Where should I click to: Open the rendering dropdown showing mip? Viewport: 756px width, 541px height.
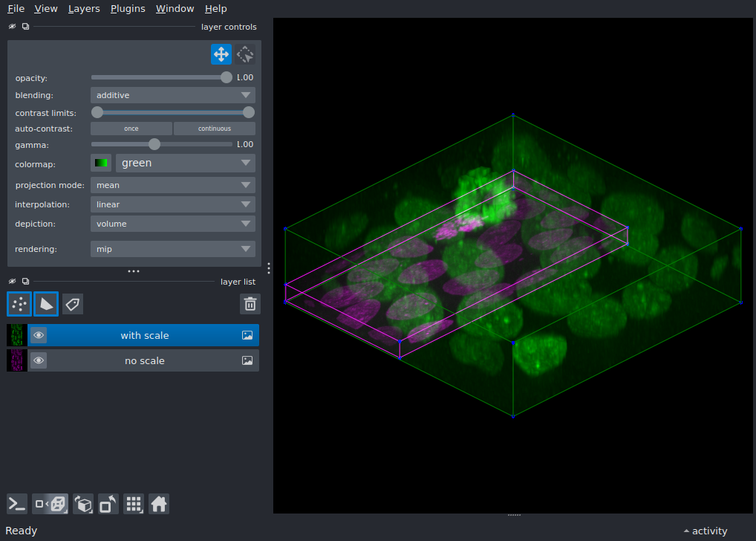172,249
